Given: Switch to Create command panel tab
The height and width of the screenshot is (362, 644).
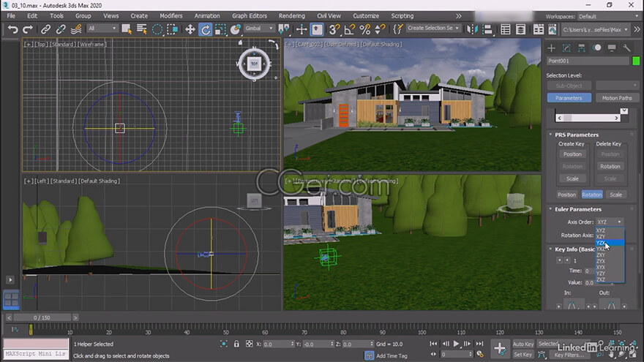Looking at the screenshot, I should pos(552,48).
